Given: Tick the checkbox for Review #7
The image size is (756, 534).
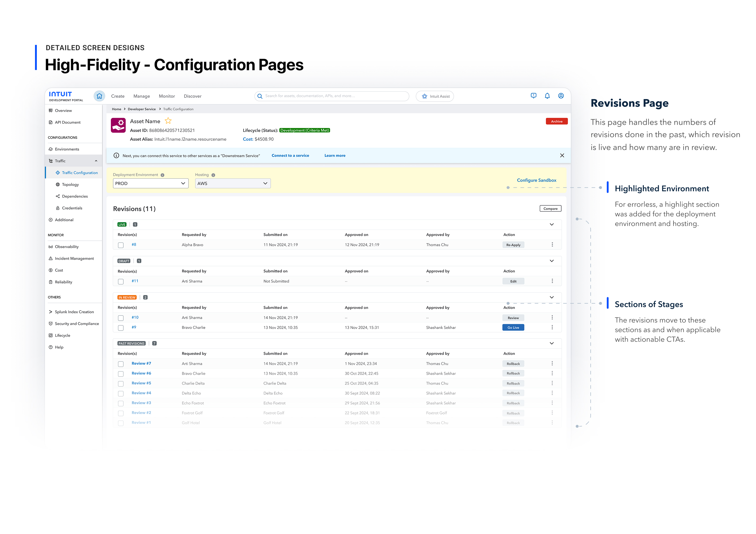Looking at the screenshot, I should click(x=121, y=364).
